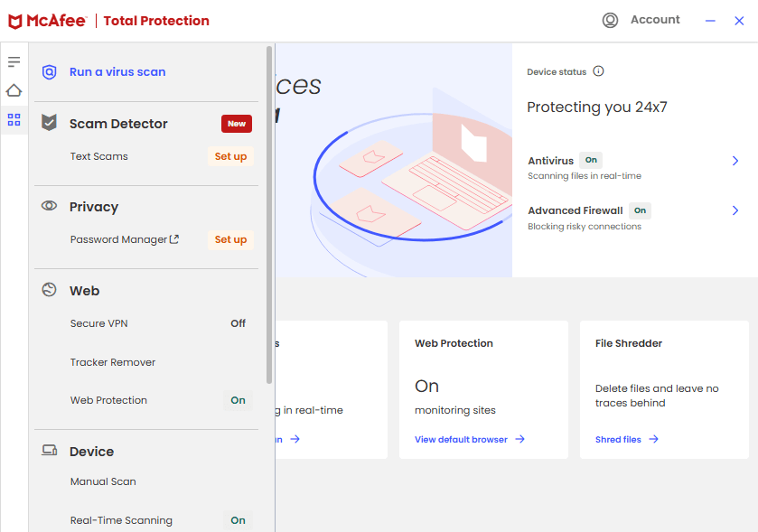Click the Account profile icon
Image resolution: width=758 pixels, height=532 pixels.
click(611, 20)
